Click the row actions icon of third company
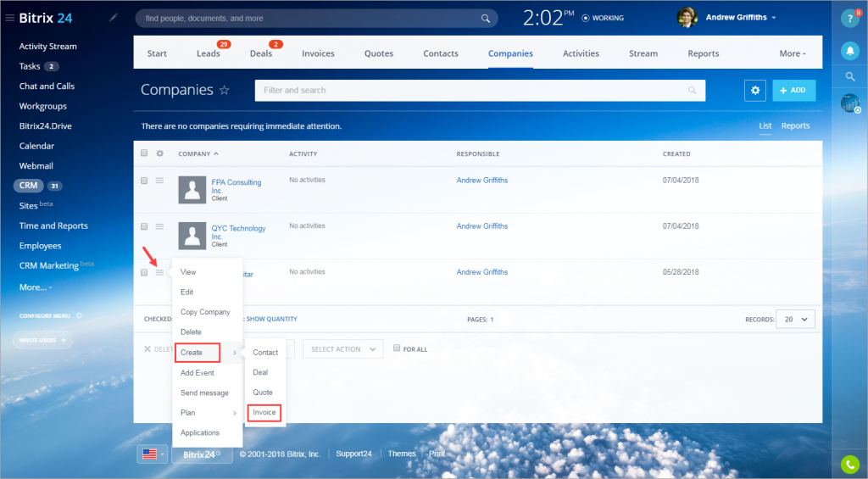 tap(159, 272)
